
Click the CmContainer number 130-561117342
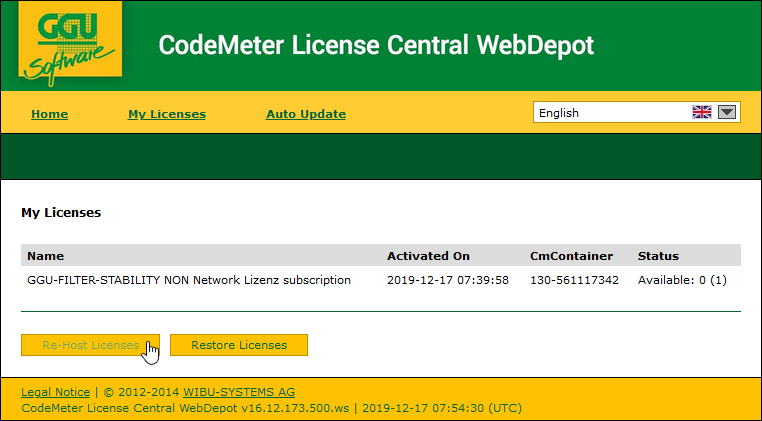pos(574,280)
